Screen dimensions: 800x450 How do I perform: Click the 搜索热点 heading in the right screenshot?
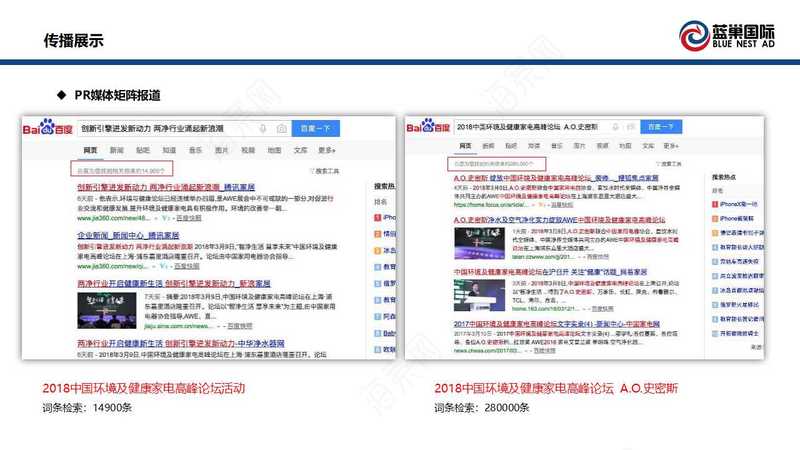point(724,177)
